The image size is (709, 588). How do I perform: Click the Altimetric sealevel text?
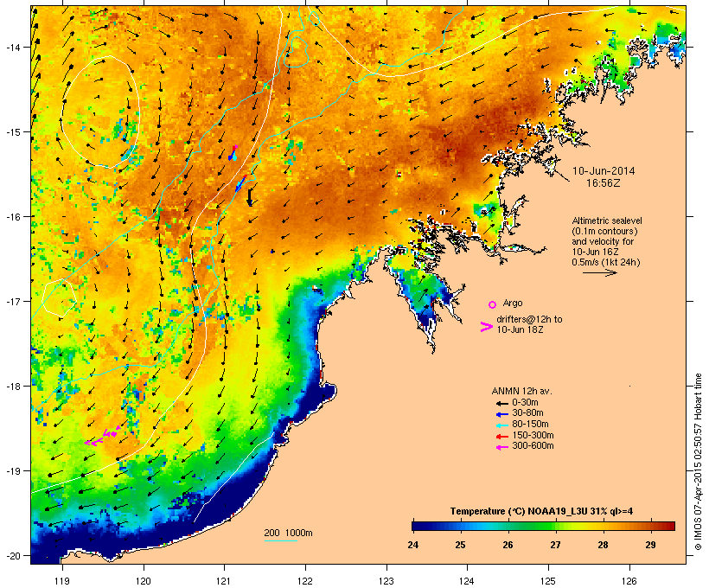pos(607,220)
